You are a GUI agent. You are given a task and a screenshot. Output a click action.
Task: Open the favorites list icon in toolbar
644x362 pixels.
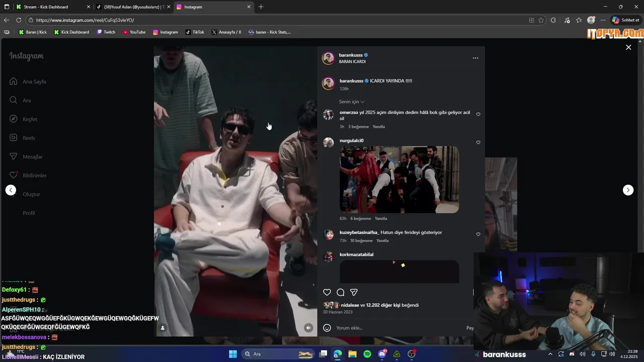[x=579, y=20]
